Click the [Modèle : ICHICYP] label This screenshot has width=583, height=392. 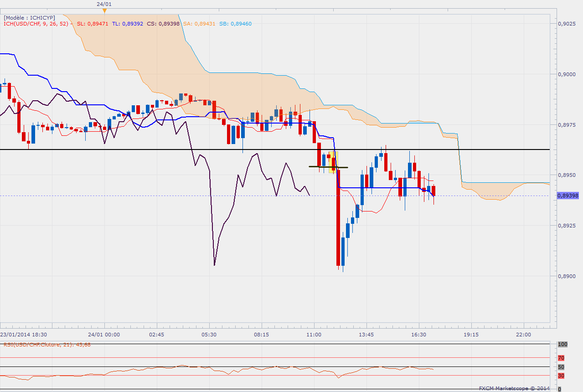[x=30, y=17]
